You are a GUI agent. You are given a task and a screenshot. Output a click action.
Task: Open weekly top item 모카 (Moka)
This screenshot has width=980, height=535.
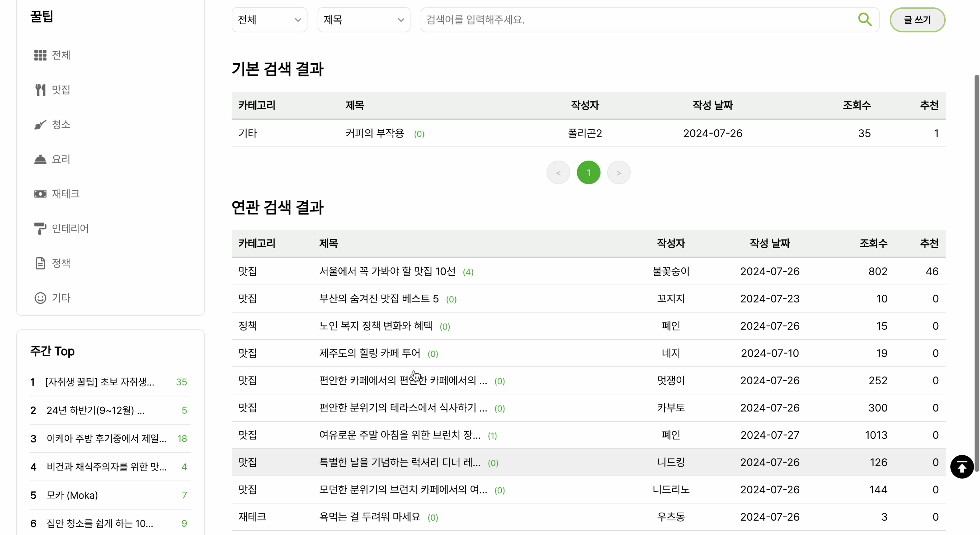point(72,495)
